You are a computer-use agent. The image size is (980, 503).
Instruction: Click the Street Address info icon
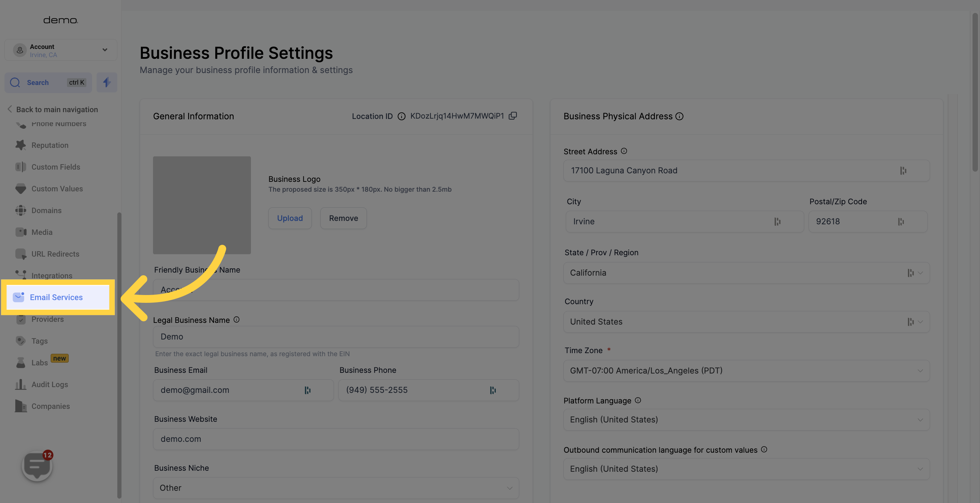point(624,151)
